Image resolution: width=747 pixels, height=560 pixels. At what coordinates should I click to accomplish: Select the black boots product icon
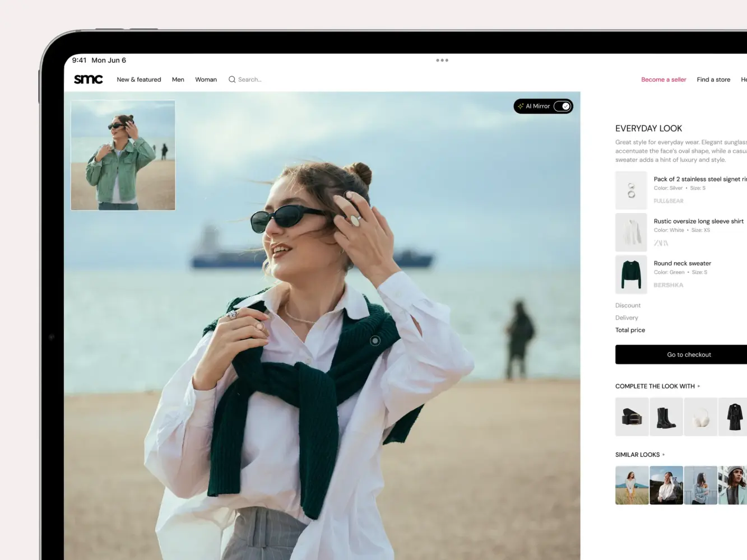click(x=666, y=417)
